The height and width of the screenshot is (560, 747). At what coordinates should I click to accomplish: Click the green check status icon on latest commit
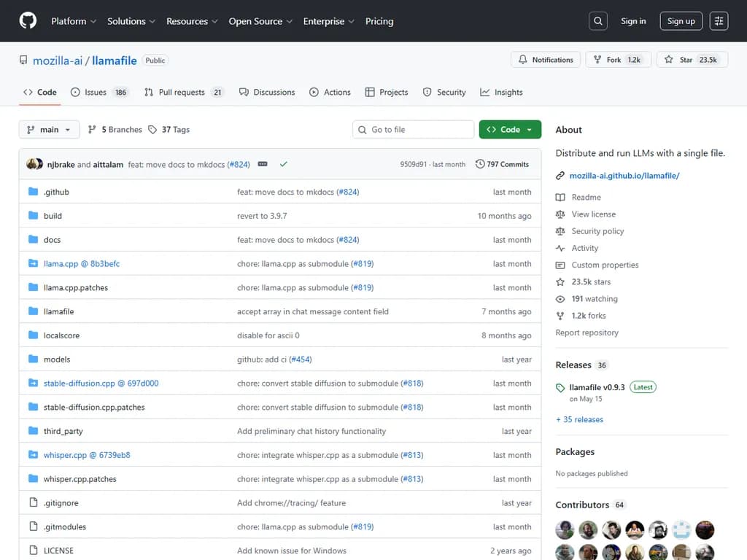pos(284,164)
